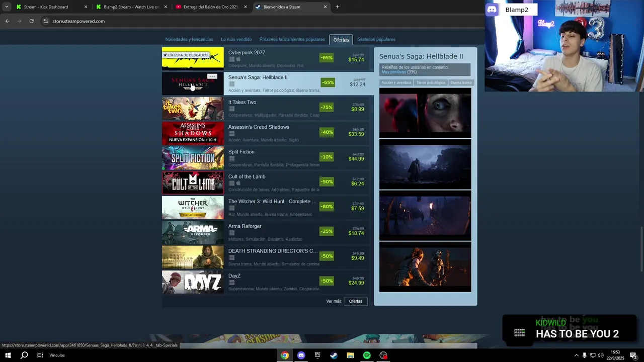644x362 pixels.
Task: Open The Witcher 3 Complete Edition listing
Action: tap(265, 208)
